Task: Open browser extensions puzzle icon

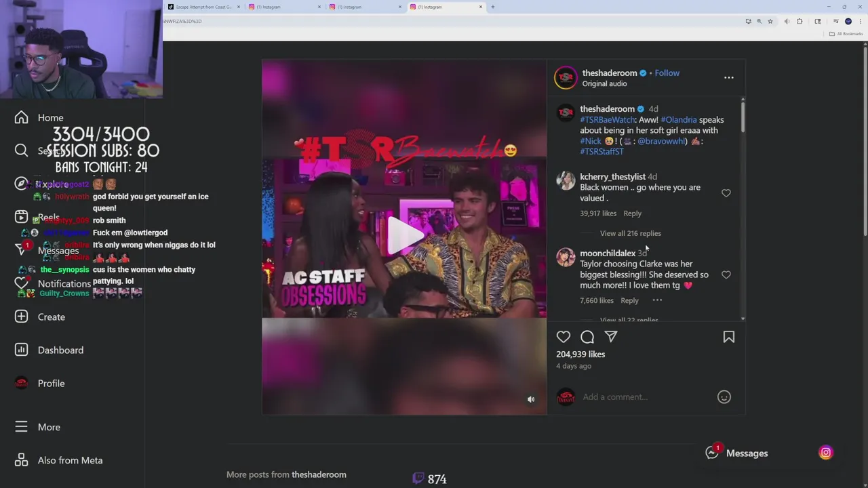Action: [800, 21]
